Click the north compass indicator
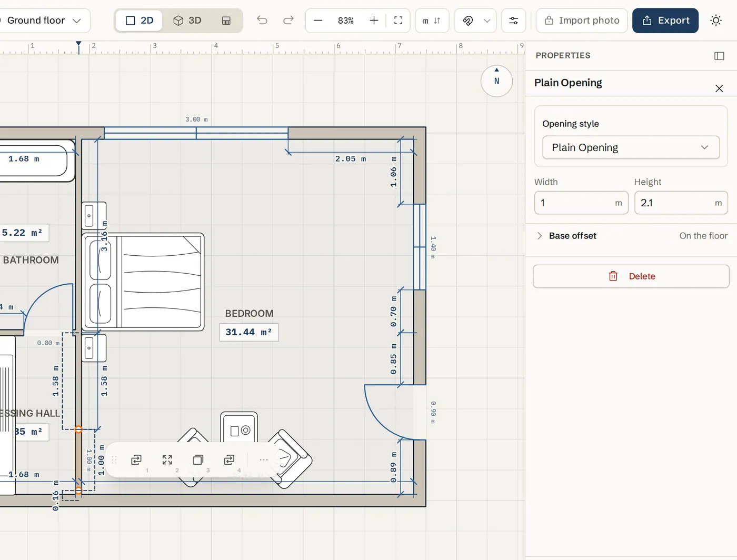The height and width of the screenshot is (560, 737). [496, 81]
